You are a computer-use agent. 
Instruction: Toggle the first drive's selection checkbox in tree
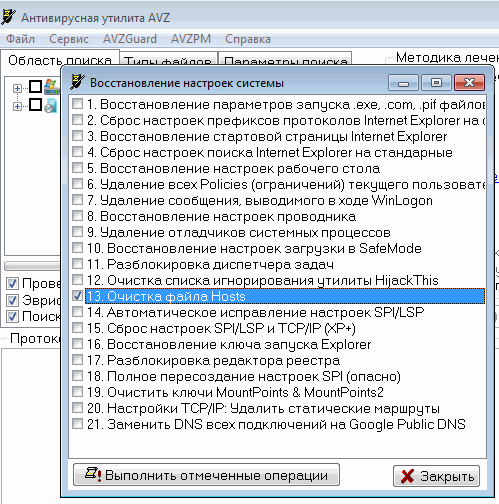pyautogui.click(x=35, y=87)
